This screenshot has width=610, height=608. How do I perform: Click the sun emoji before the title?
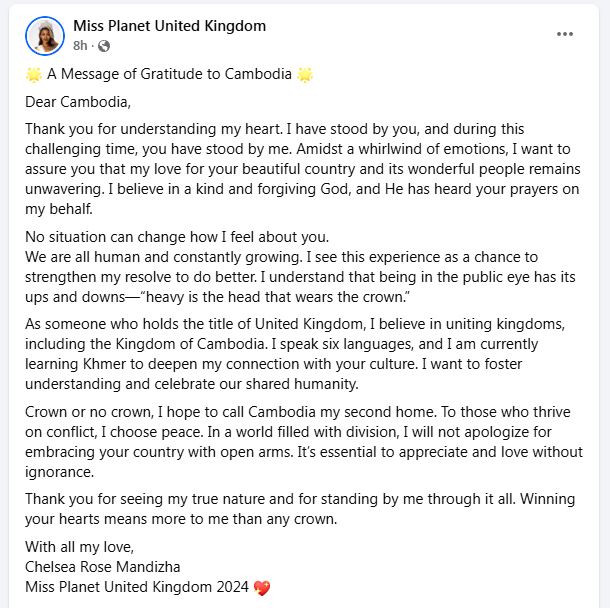(x=34, y=74)
